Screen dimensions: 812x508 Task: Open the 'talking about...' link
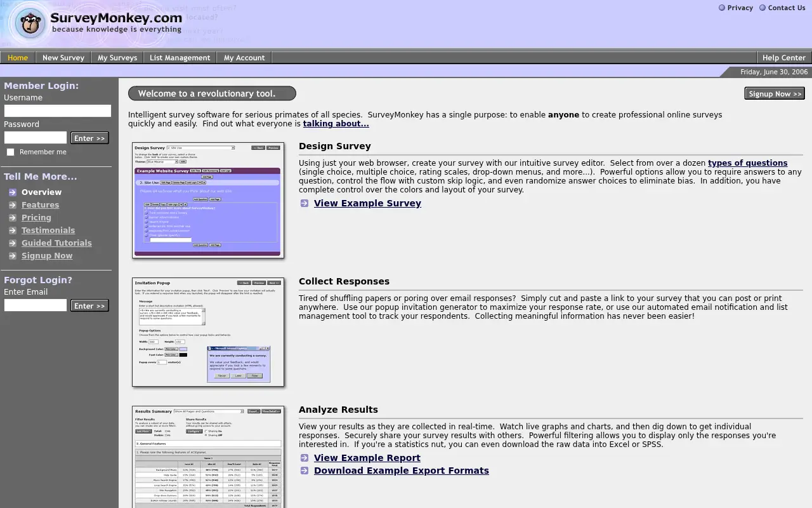pyautogui.click(x=336, y=124)
